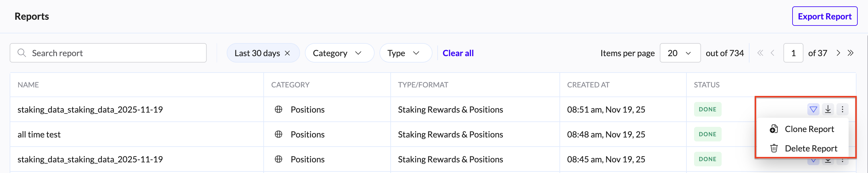The width and height of the screenshot is (868, 173).
Task: Expand the Type filter dropdown
Action: click(405, 53)
